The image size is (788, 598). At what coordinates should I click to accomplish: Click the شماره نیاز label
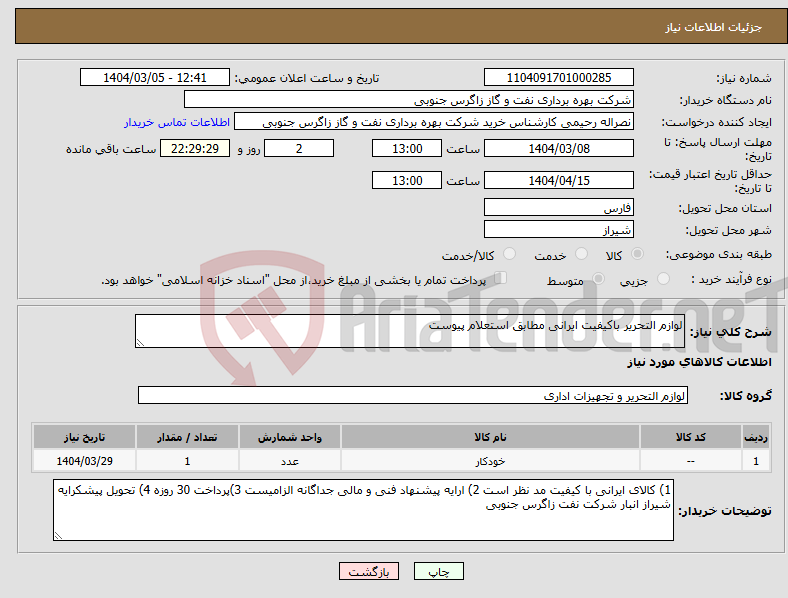click(x=744, y=78)
